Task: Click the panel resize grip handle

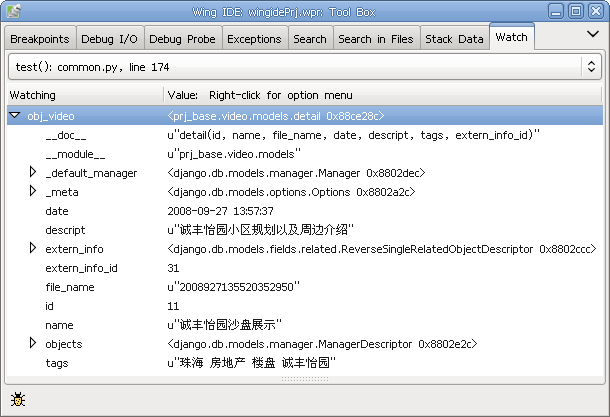Action: click(x=304, y=379)
